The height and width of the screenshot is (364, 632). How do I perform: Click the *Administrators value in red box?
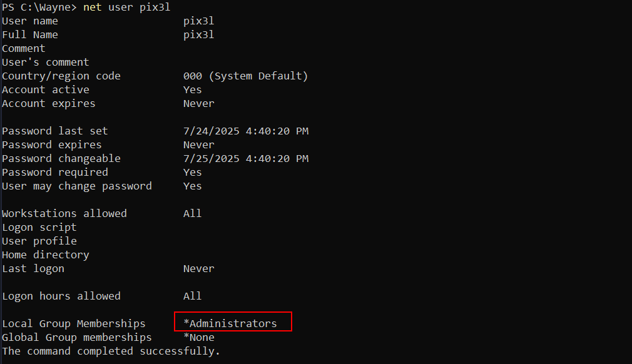click(230, 323)
